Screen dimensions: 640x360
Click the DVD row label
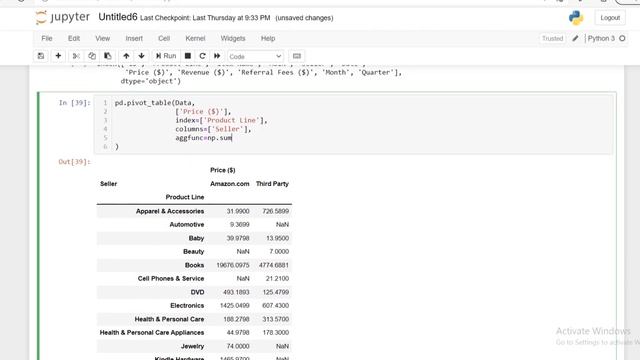click(197, 292)
